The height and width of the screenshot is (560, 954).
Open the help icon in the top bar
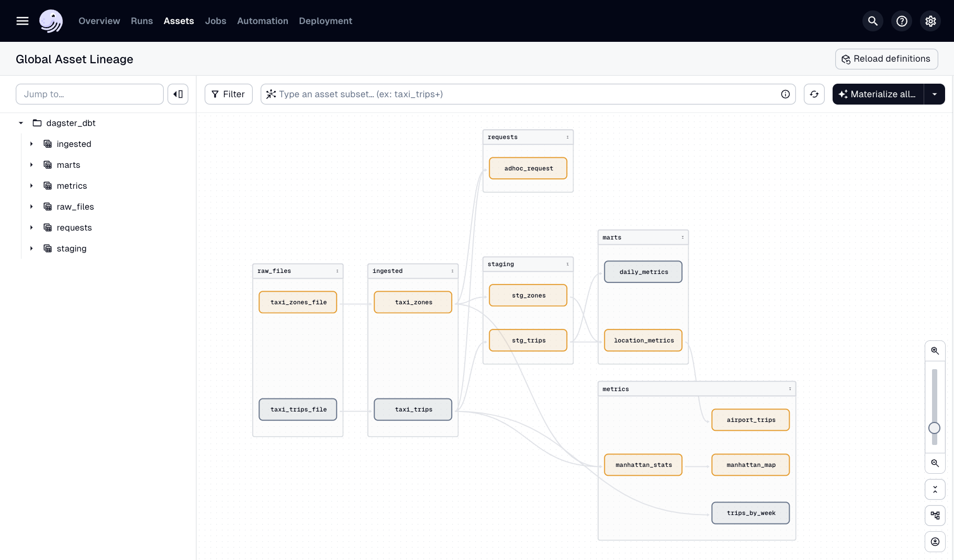click(x=901, y=21)
